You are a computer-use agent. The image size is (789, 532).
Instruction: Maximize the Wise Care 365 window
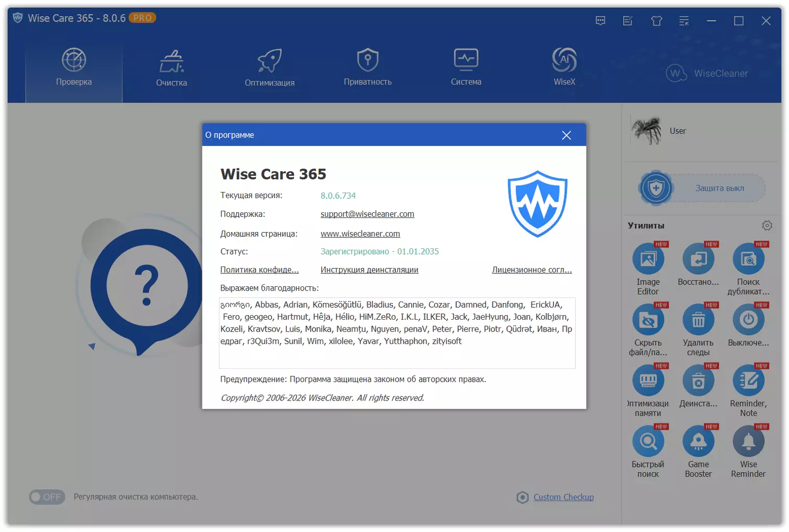coord(738,21)
